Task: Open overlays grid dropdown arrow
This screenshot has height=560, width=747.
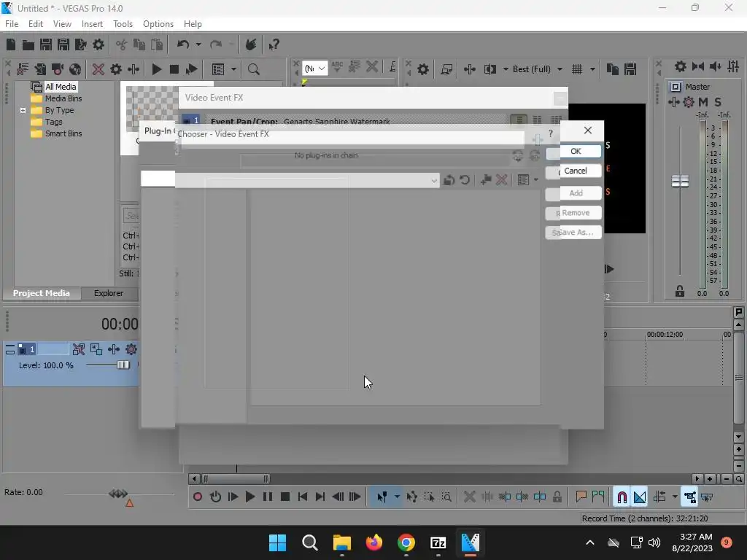Action: coord(592,69)
